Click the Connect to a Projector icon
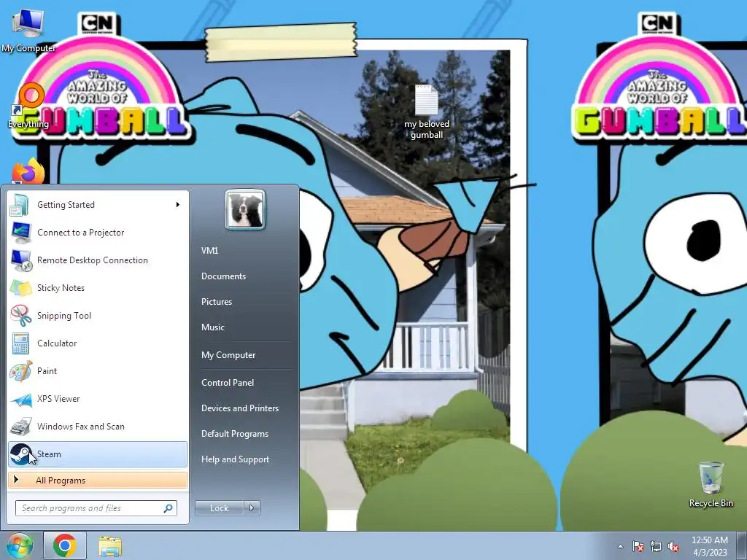This screenshot has height=560, width=747. tap(20, 233)
